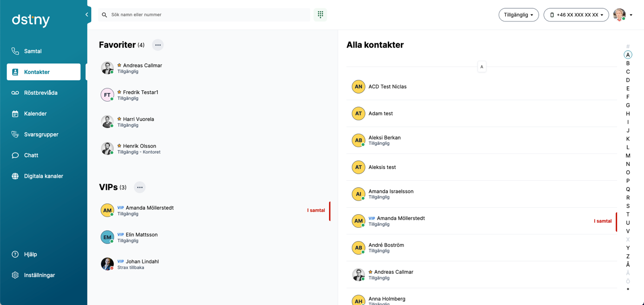644x305 pixels.
Task: Click the dstny logo
Action: tap(31, 20)
